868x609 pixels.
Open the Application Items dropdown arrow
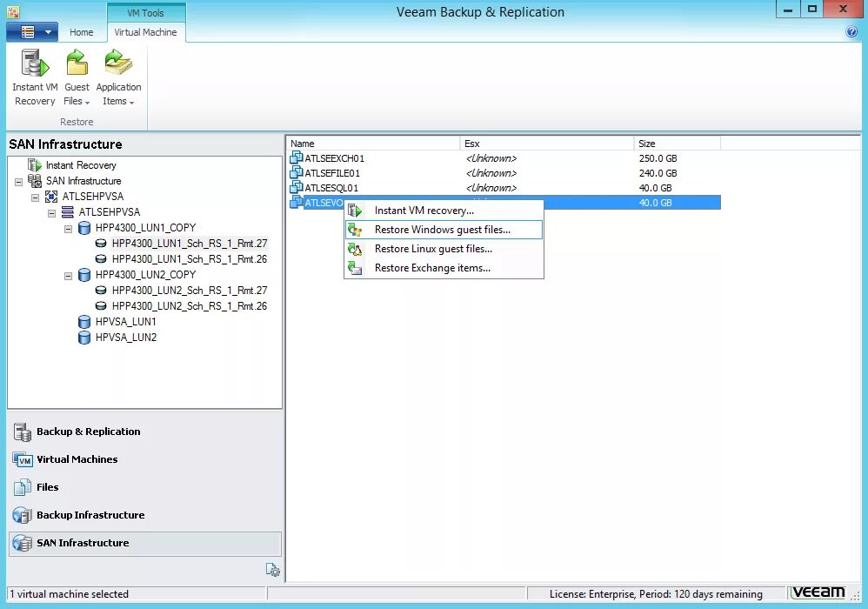point(131,103)
